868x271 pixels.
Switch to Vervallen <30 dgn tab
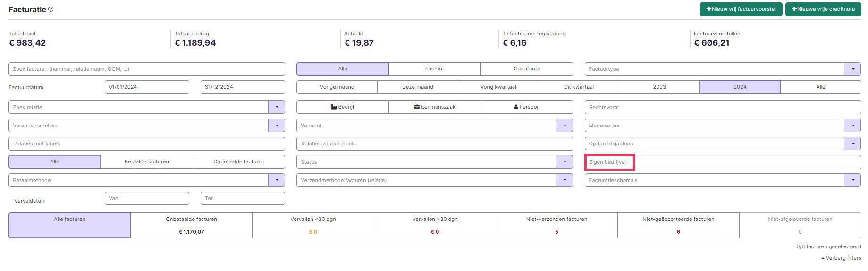(x=313, y=225)
